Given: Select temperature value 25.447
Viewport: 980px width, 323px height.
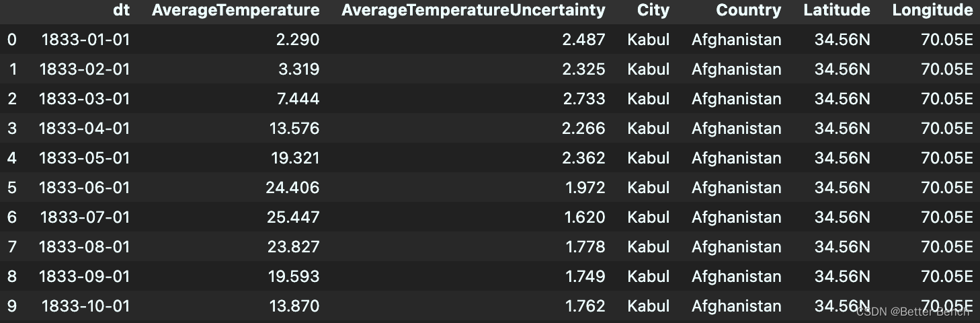Looking at the screenshot, I should [293, 217].
